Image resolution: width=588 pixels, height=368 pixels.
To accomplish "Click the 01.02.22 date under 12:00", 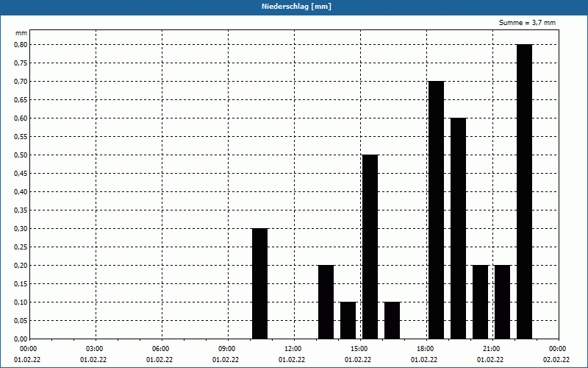I will 291,360.
